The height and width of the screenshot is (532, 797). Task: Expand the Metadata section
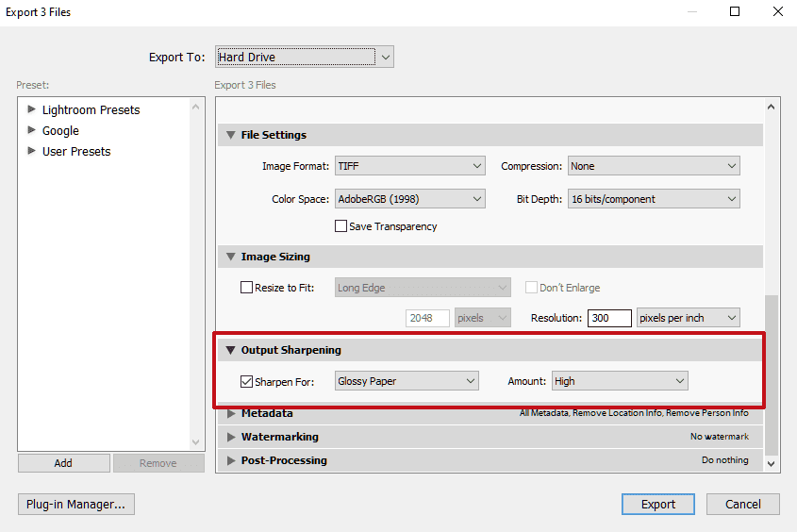point(231,413)
